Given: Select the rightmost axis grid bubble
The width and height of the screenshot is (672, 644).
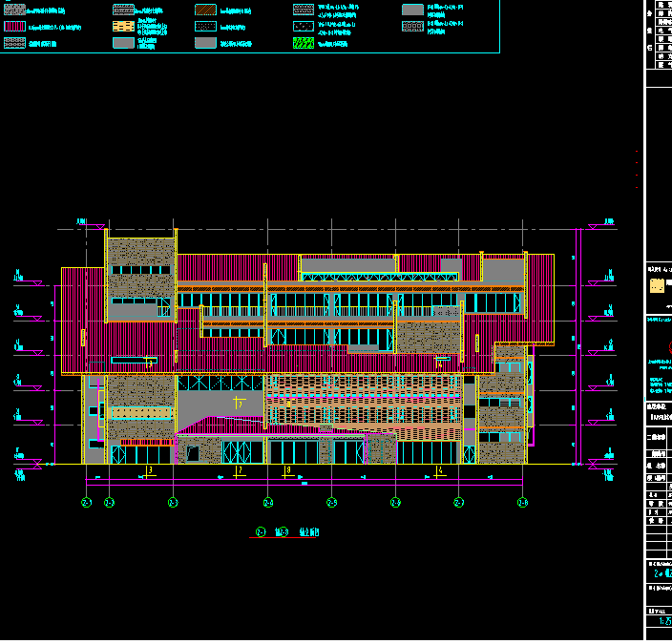Looking at the screenshot, I should [522, 503].
